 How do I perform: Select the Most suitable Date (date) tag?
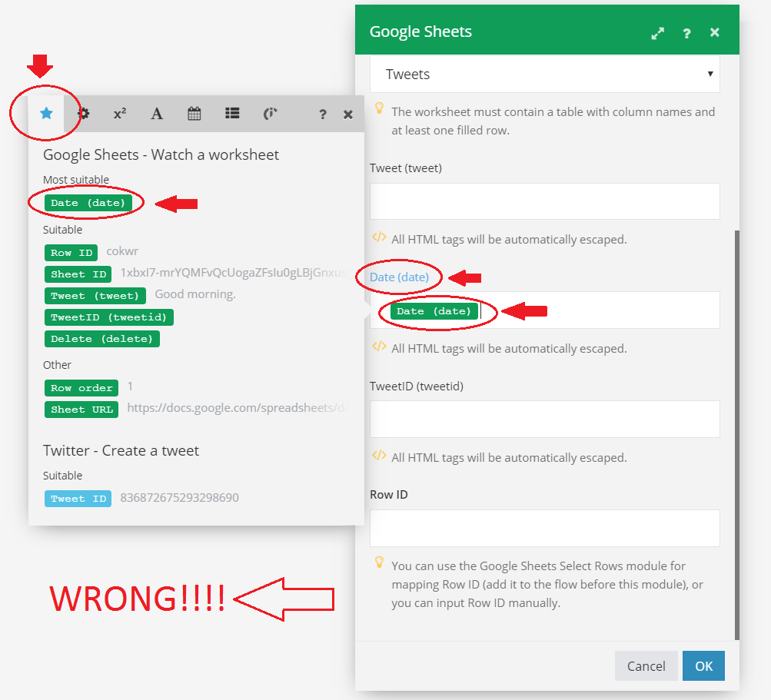pyautogui.click(x=88, y=203)
